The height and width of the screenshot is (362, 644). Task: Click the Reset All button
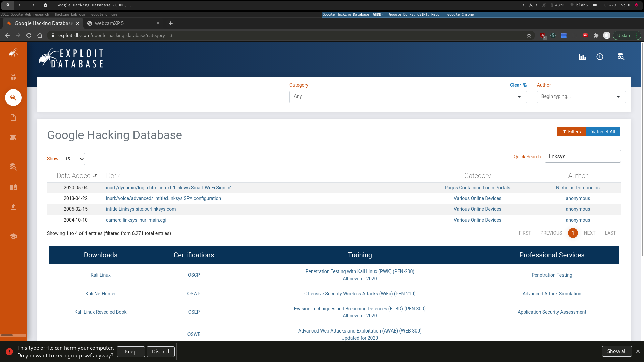coord(603,132)
